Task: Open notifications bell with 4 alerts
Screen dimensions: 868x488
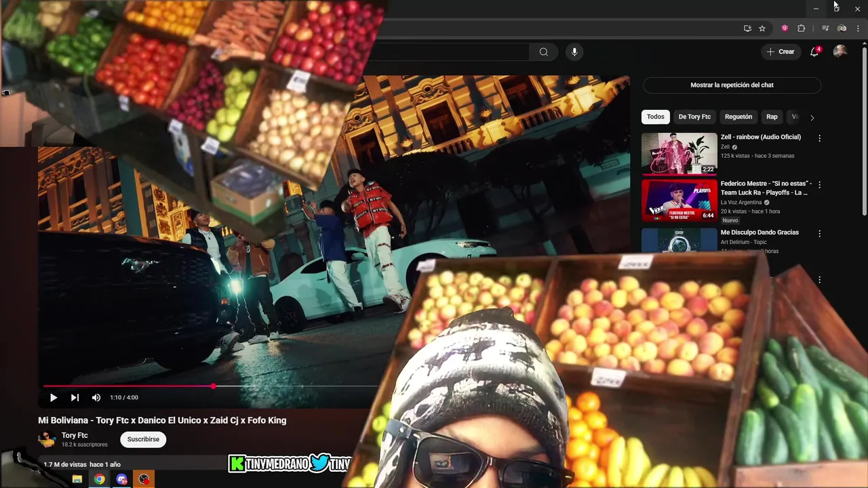Action: pyautogui.click(x=815, y=52)
